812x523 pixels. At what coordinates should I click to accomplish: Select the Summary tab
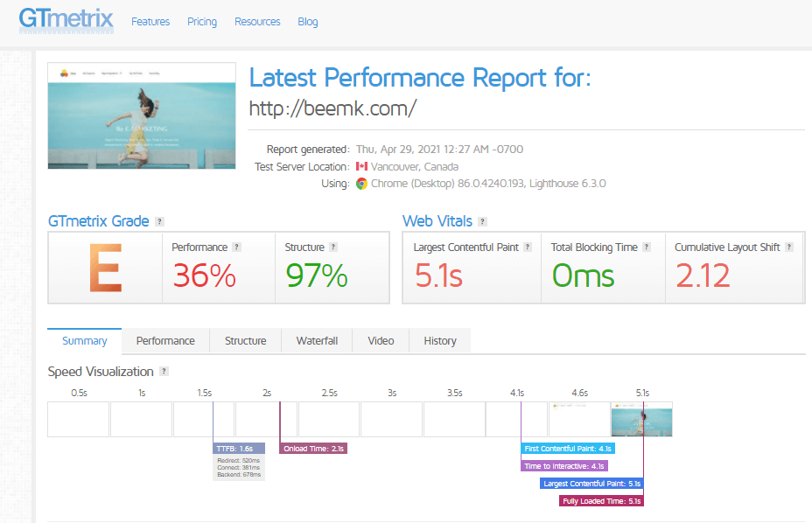coord(84,341)
